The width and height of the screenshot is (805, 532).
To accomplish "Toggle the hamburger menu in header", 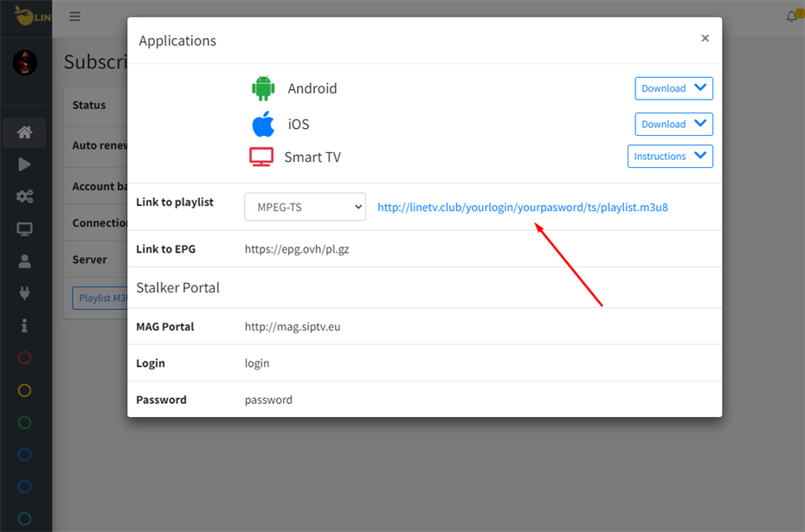I will click(75, 16).
